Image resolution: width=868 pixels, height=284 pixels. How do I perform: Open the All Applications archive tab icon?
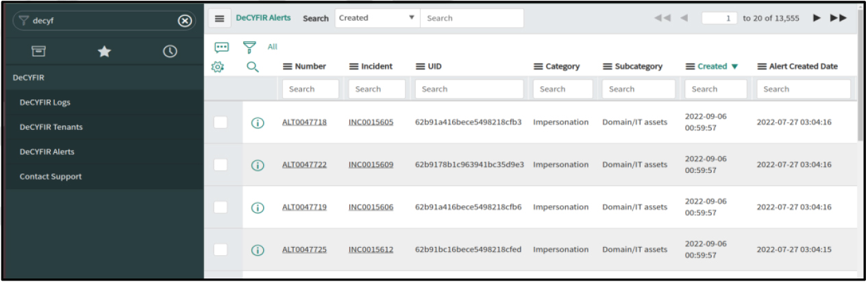[x=38, y=51]
